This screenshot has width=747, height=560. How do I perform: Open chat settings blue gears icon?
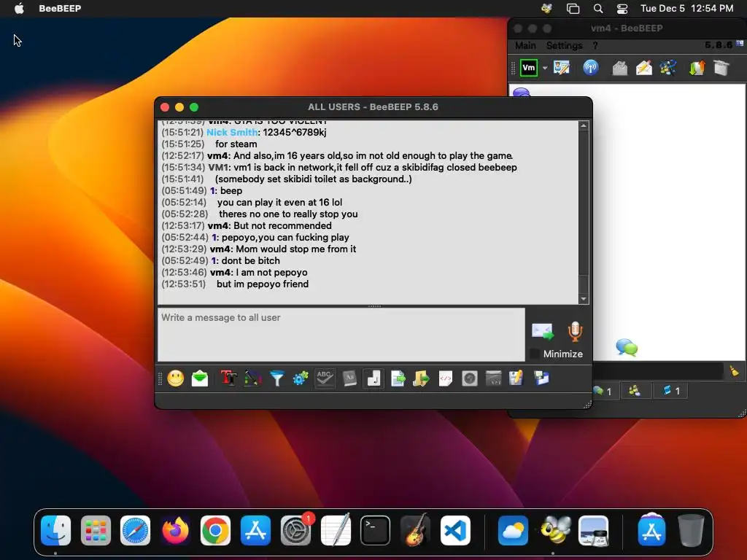[x=301, y=378]
